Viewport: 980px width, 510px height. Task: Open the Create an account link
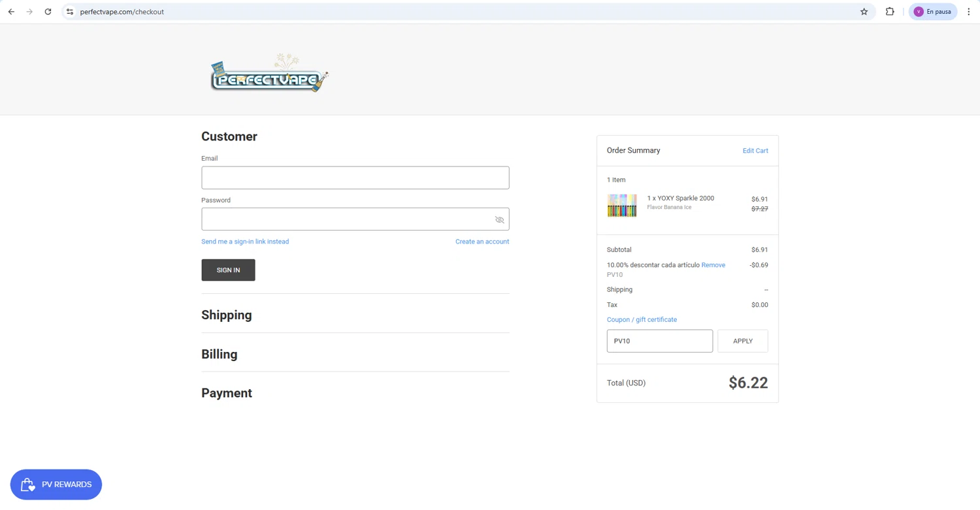point(482,242)
